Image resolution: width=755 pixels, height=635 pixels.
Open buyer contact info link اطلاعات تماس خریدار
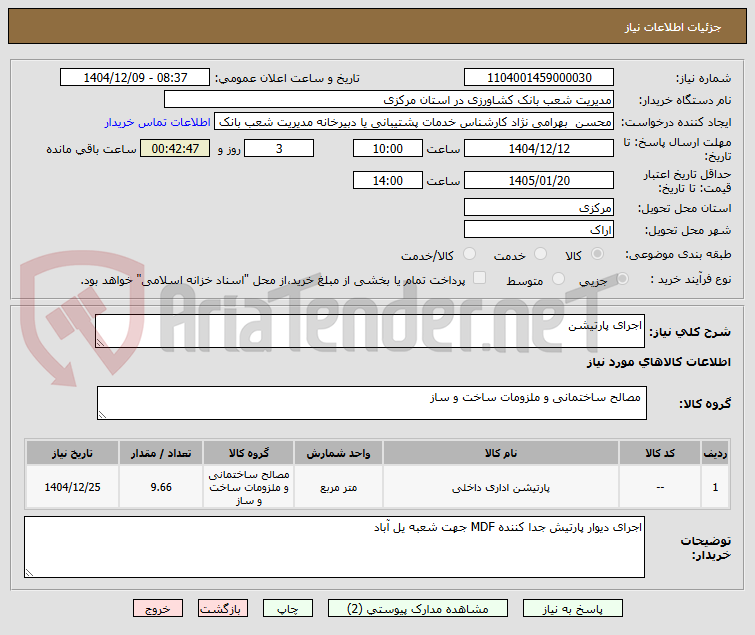click(157, 122)
